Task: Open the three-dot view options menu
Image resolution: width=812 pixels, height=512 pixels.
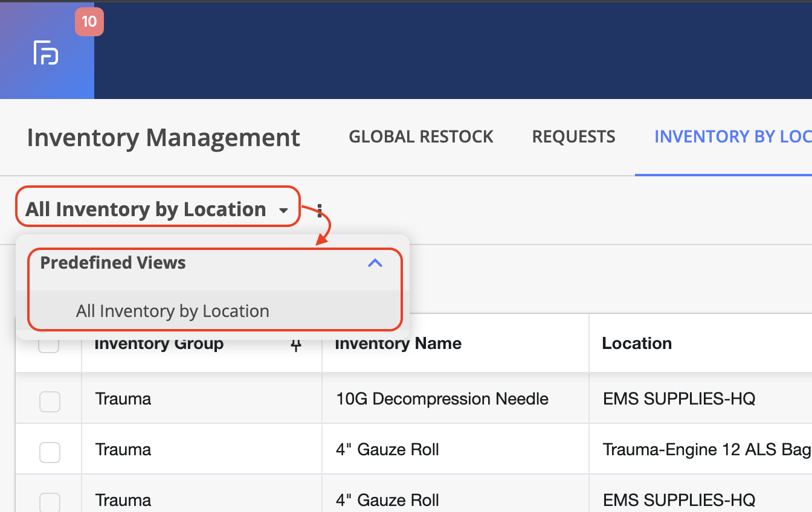Action: [320, 211]
